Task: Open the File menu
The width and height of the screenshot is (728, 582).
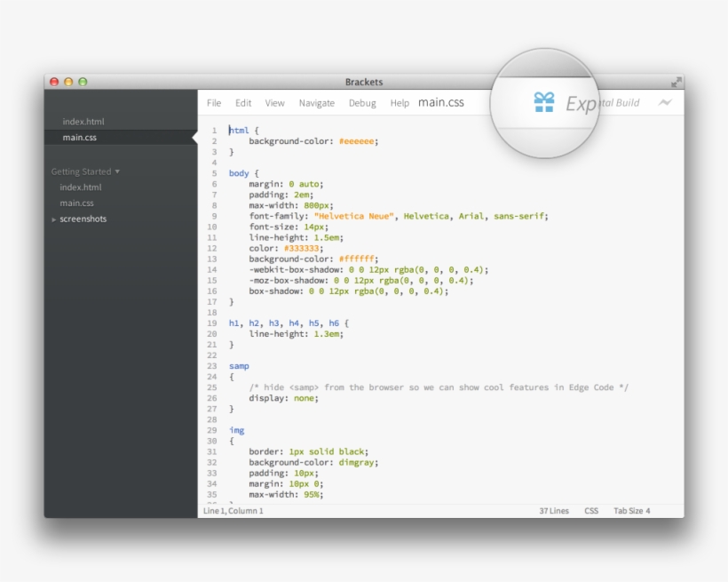Action: (x=214, y=103)
